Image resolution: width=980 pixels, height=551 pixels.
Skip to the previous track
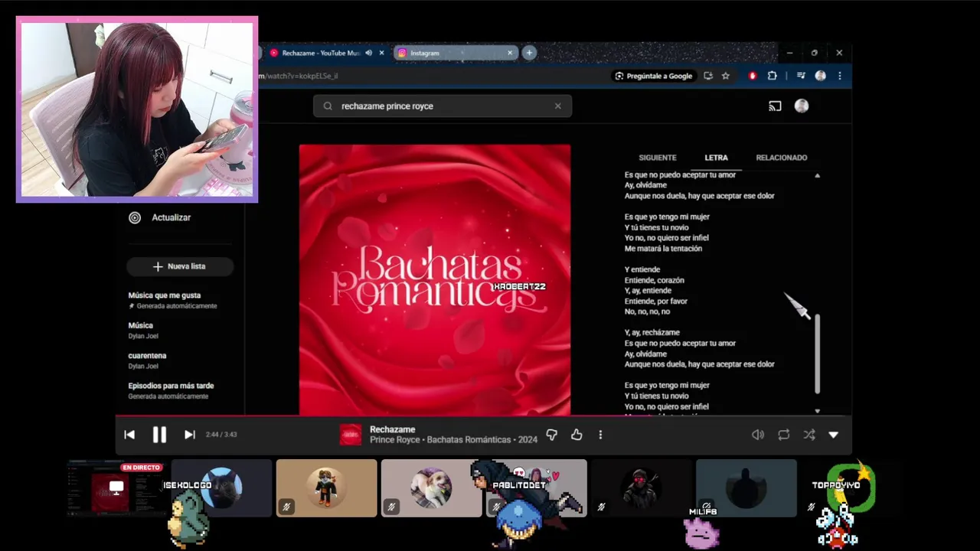point(129,435)
